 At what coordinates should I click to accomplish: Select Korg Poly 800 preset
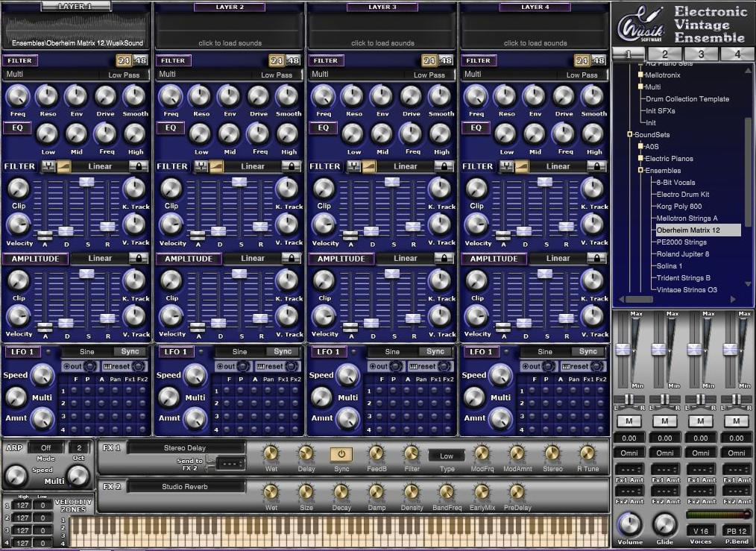click(x=679, y=207)
